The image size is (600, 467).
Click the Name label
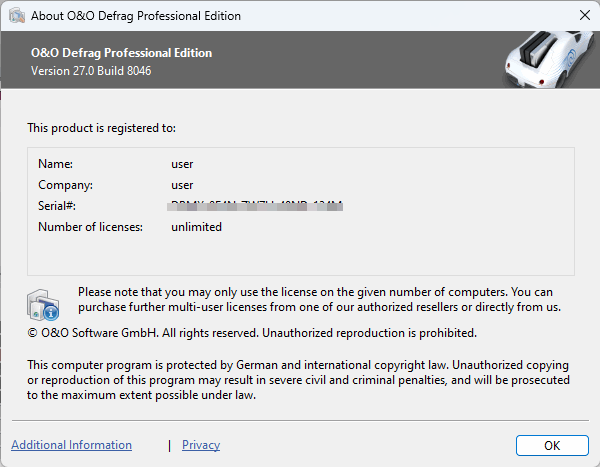tap(56, 163)
